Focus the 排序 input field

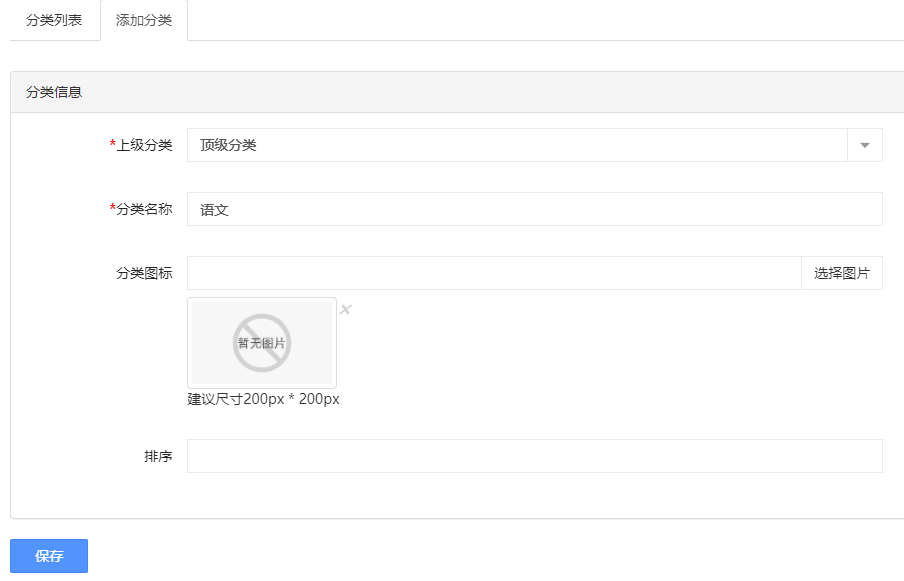(534, 456)
